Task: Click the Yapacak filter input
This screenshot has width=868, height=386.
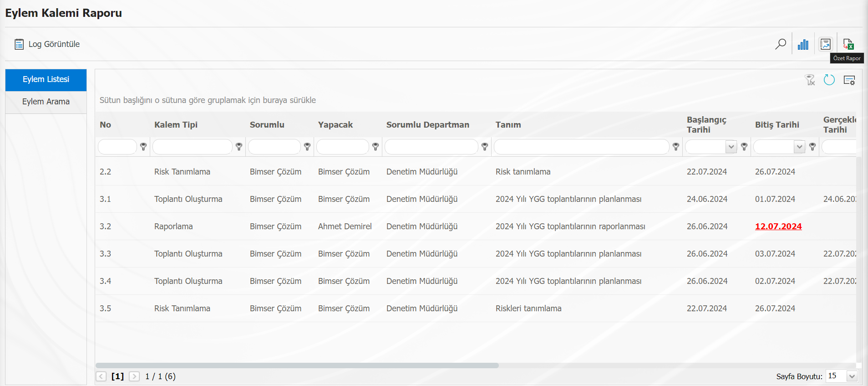Action: 343,147
